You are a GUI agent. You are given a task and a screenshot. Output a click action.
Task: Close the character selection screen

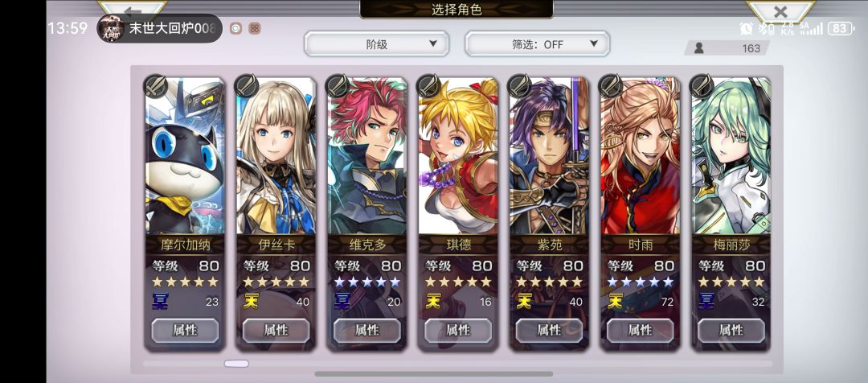click(x=780, y=11)
